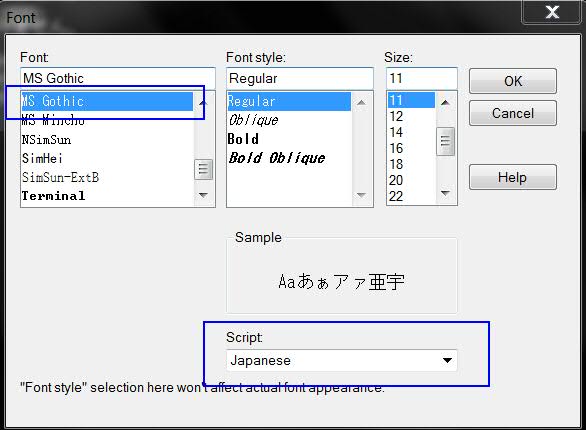Screen dimensions: 586x430
Task: Select SimSun-ExtB font
Action: click(107, 177)
